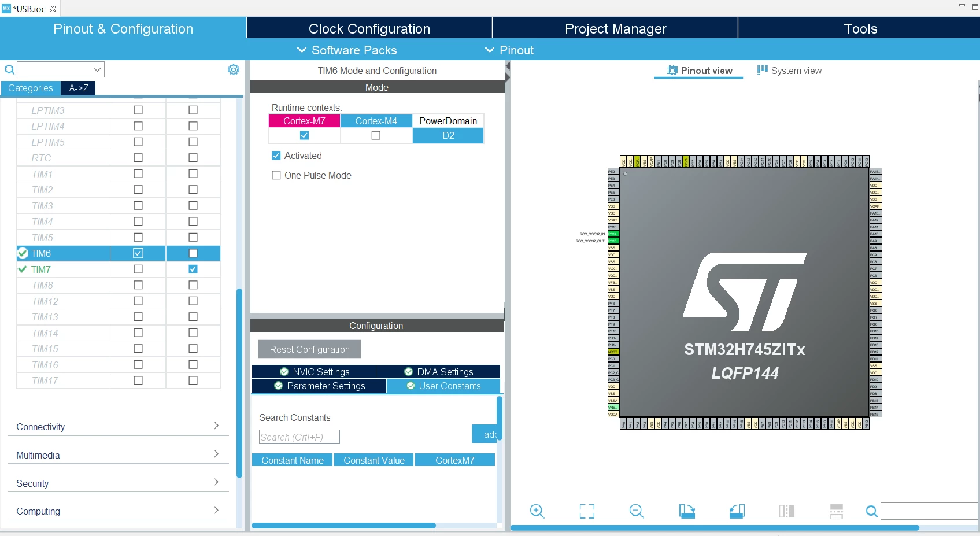Click the peripheral search magnifier icon
Image resolution: width=980 pixels, height=536 pixels.
9,70
